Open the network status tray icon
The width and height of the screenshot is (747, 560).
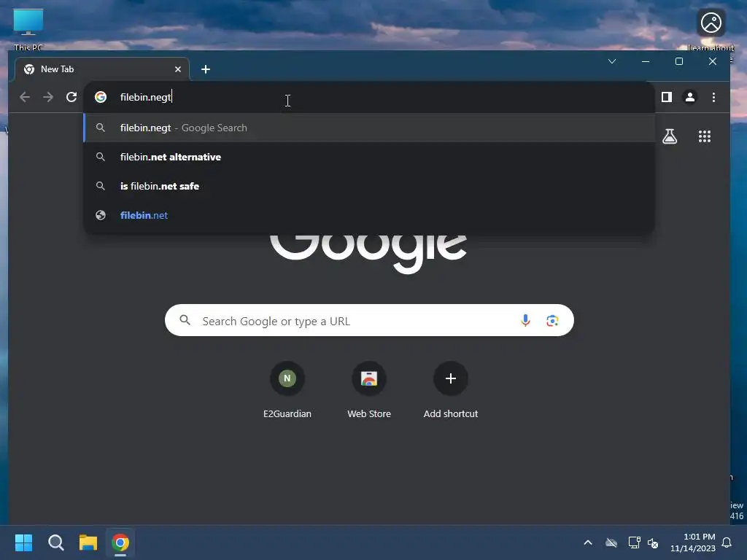pyautogui.click(x=634, y=542)
